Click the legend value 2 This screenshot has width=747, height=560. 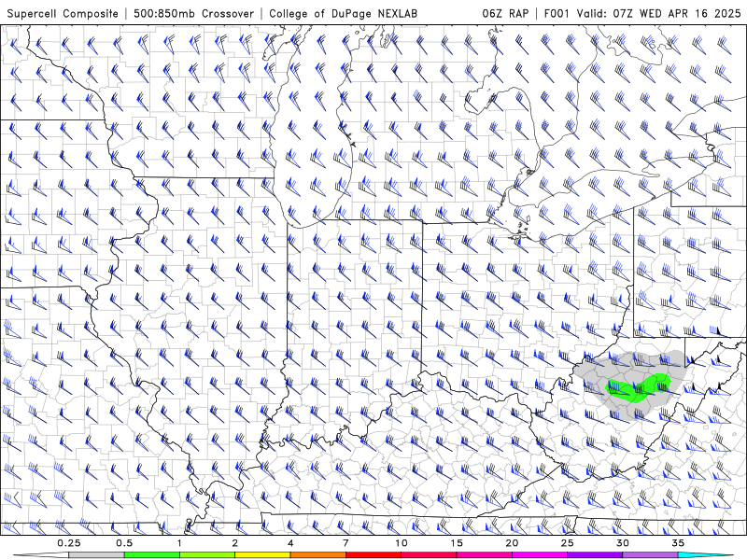pyautogui.click(x=235, y=543)
